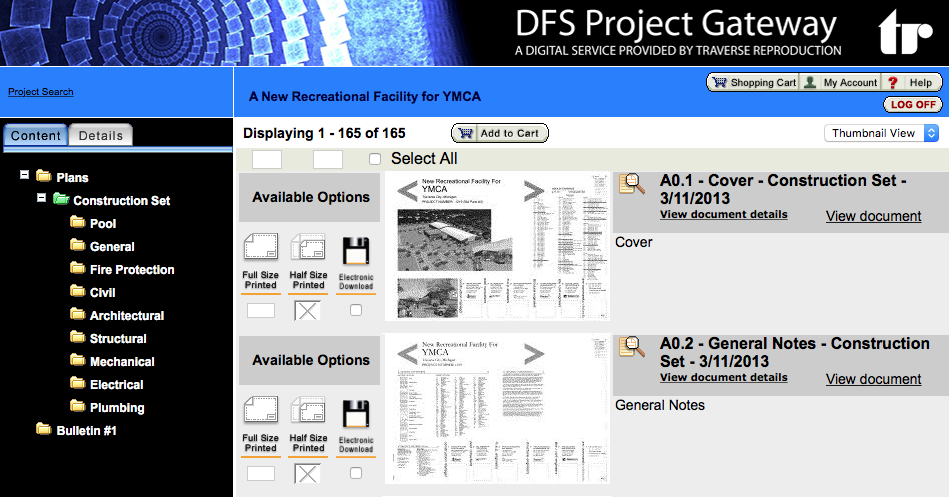Click the Traverse Reproduction tr logo
The image size is (949, 497).
(905, 32)
